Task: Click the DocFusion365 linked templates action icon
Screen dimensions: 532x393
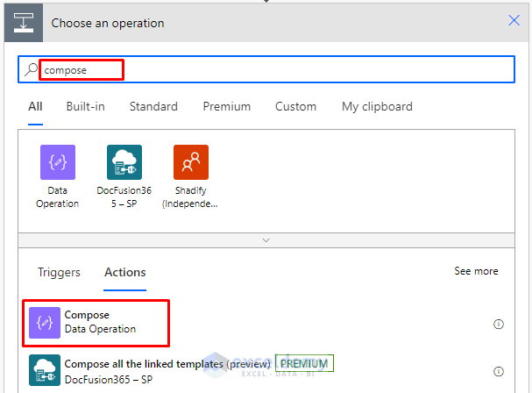Action: coord(46,371)
